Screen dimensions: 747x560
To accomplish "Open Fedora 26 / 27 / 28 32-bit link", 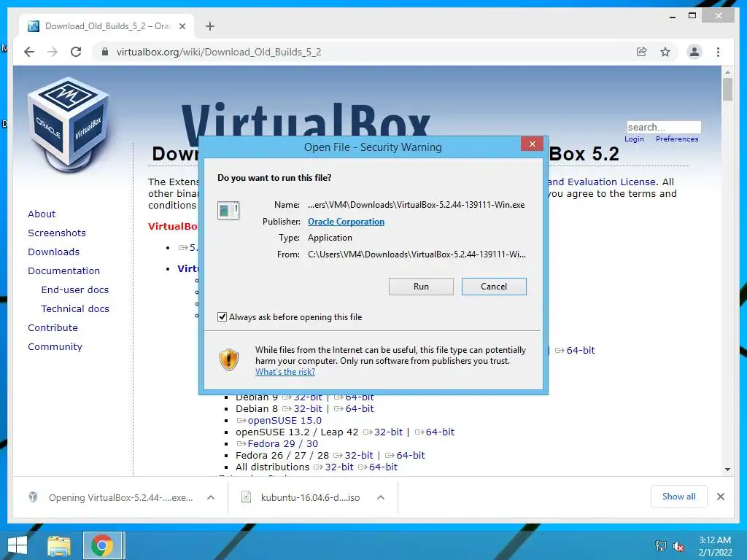I will pos(359,455).
